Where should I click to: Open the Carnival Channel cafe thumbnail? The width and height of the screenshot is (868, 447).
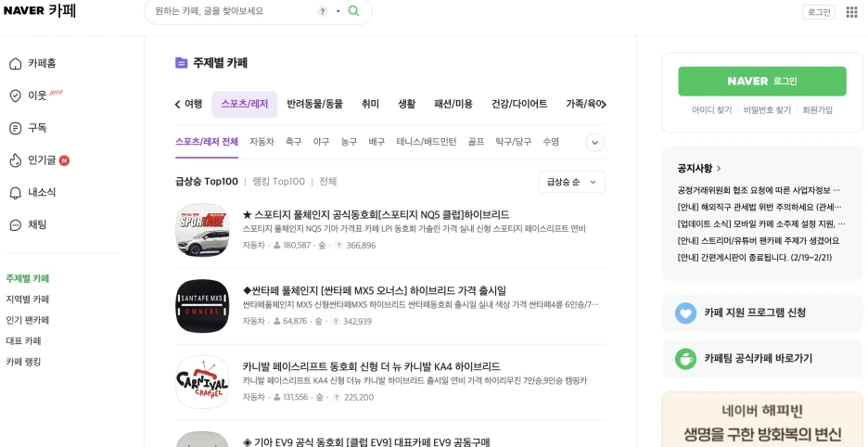tap(202, 382)
